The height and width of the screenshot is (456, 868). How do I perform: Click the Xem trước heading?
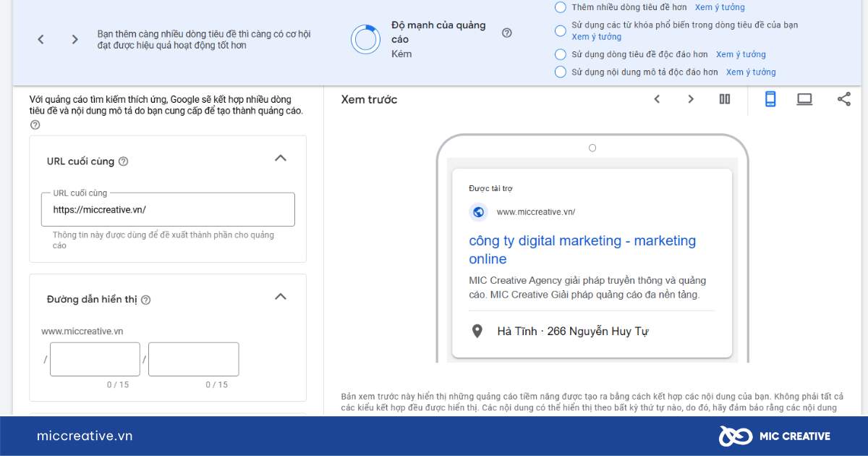tap(370, 99)
